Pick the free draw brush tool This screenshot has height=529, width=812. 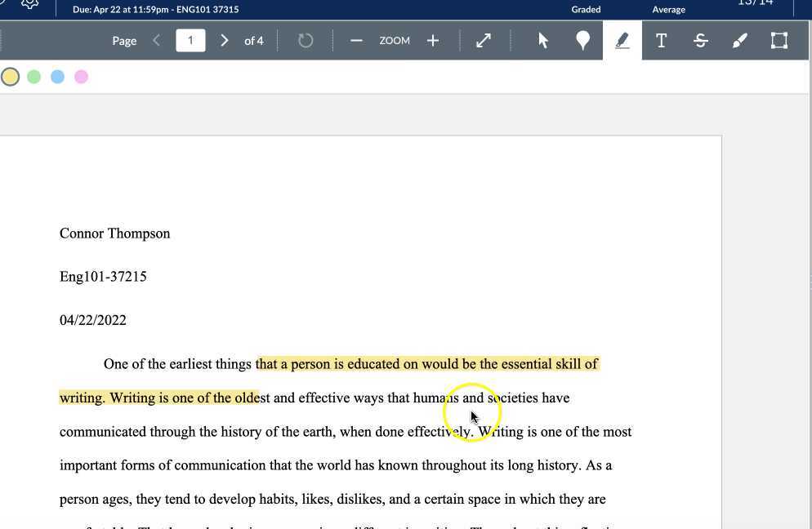739,40
